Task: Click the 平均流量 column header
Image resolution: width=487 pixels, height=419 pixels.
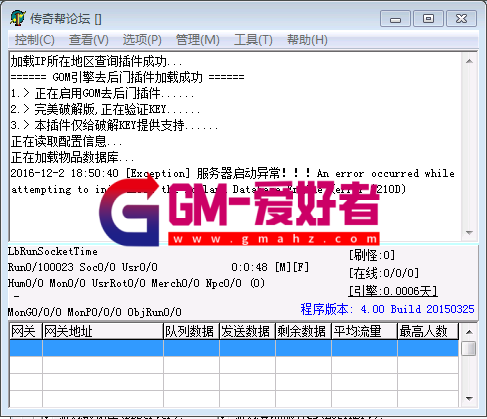Action: [364, 331]
